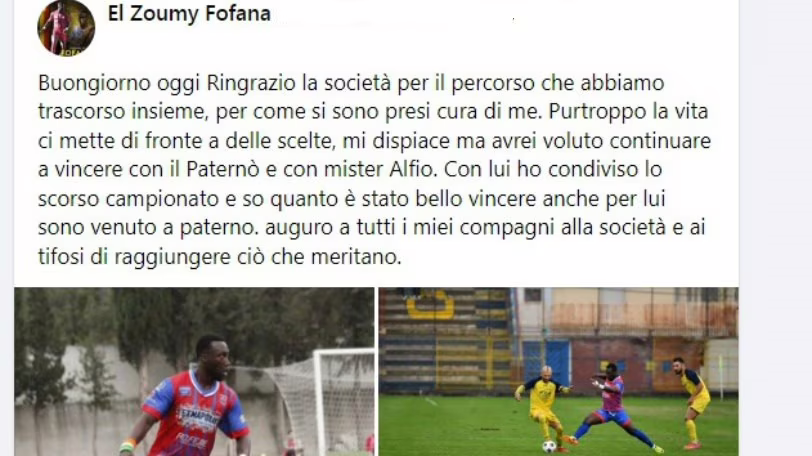This screenshot has height=456, width=812.
Task: Click the blue door behind the players
Action: click(x=546, y=363)
